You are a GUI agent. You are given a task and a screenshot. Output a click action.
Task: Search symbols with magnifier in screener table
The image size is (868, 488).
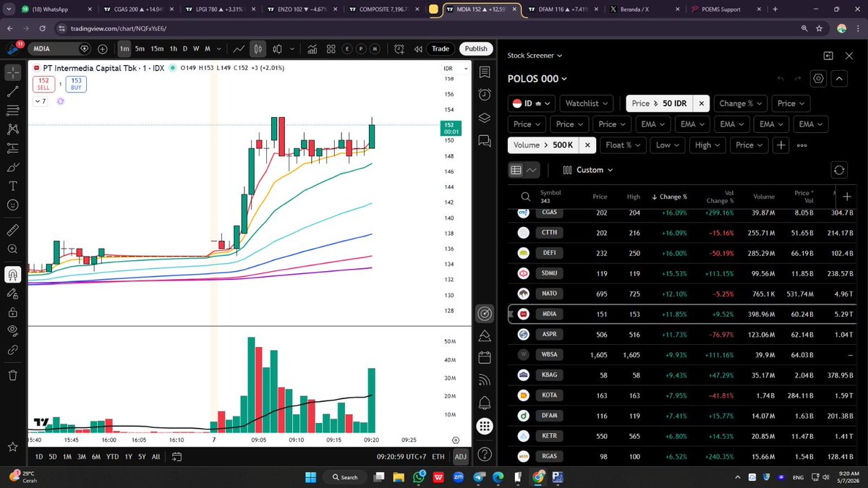point(526,197)
